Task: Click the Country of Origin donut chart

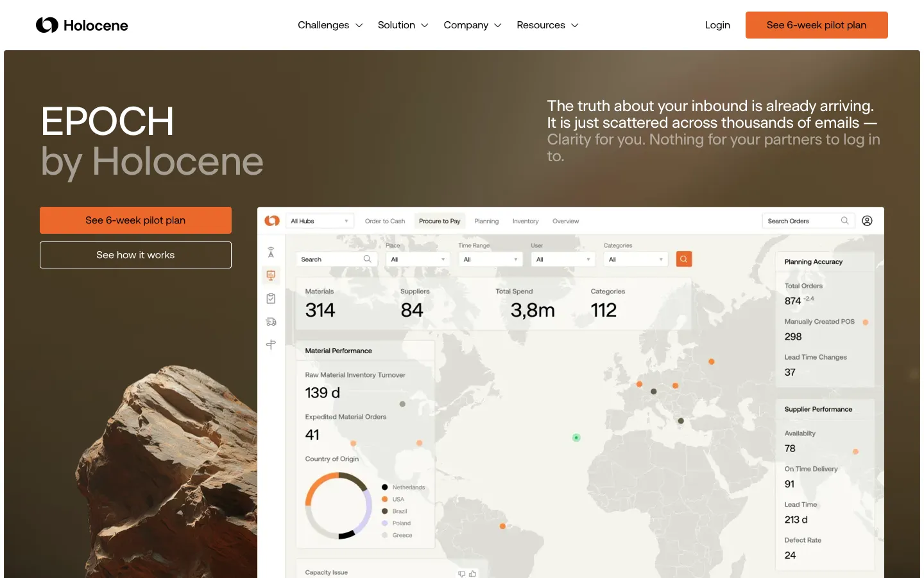Action: point(338,505)
